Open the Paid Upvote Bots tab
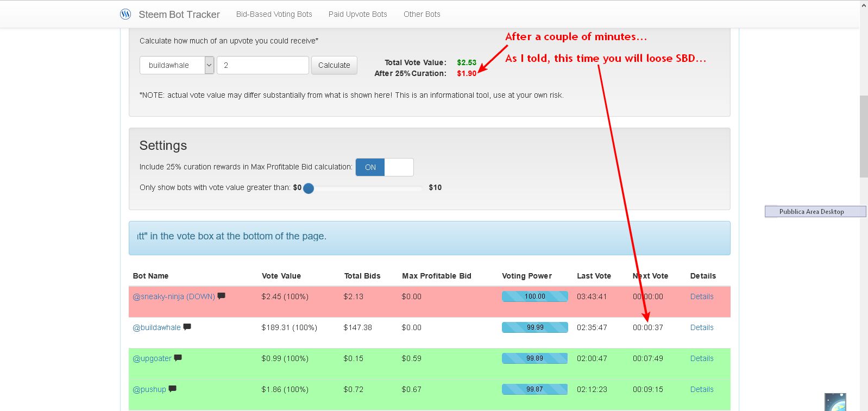This screenshot has height=411, width=868. click(358, 14)
